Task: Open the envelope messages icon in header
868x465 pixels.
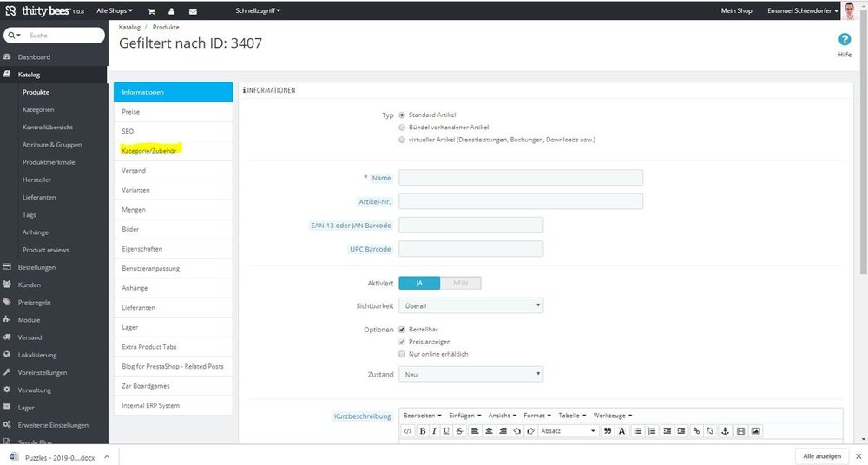Action: tap(192, 11)
